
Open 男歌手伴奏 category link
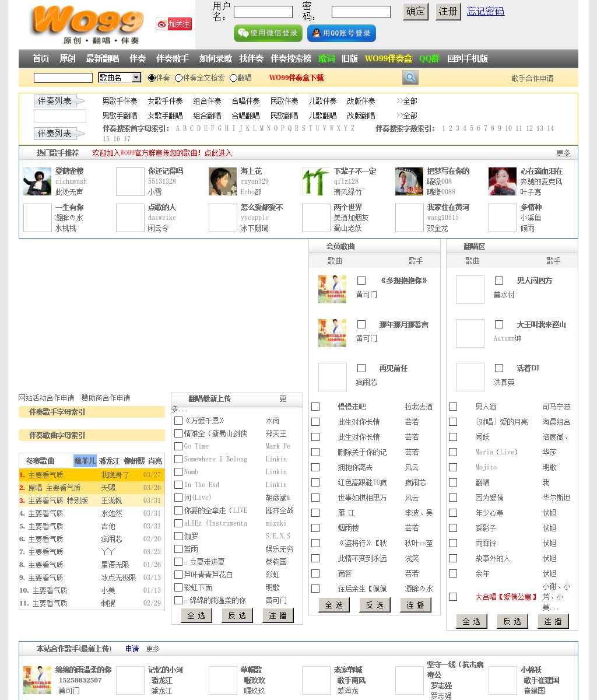(120, 101)
